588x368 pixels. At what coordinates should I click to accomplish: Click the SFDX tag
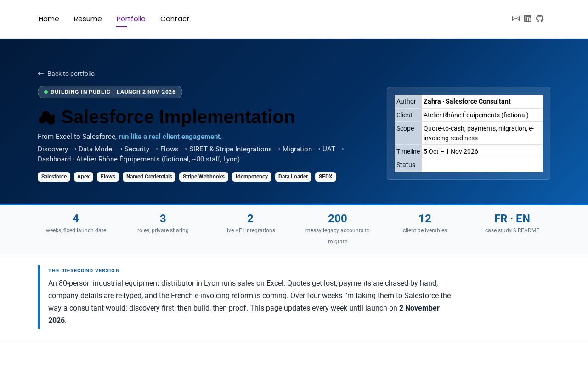pos(326,177)
